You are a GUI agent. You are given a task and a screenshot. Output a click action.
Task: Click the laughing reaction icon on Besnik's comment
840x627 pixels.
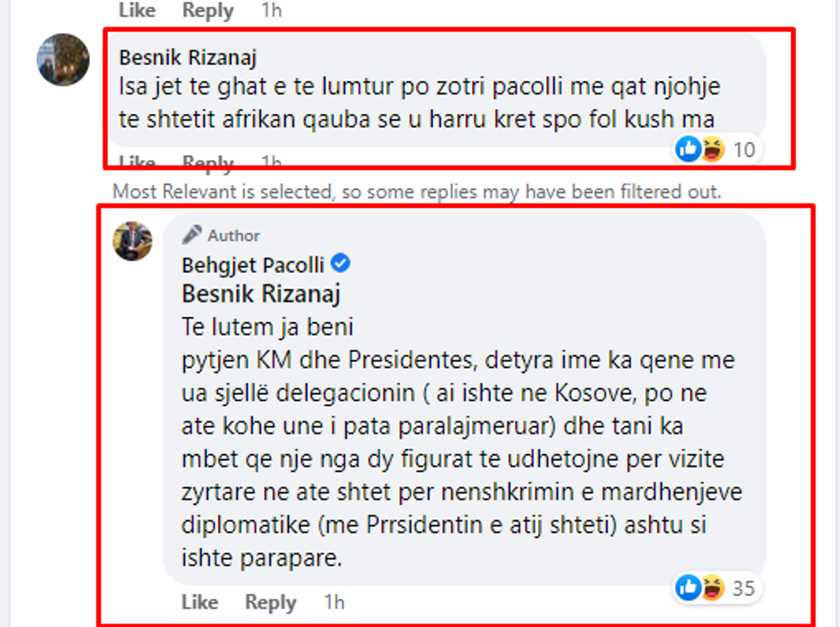(x=711, y=148)
